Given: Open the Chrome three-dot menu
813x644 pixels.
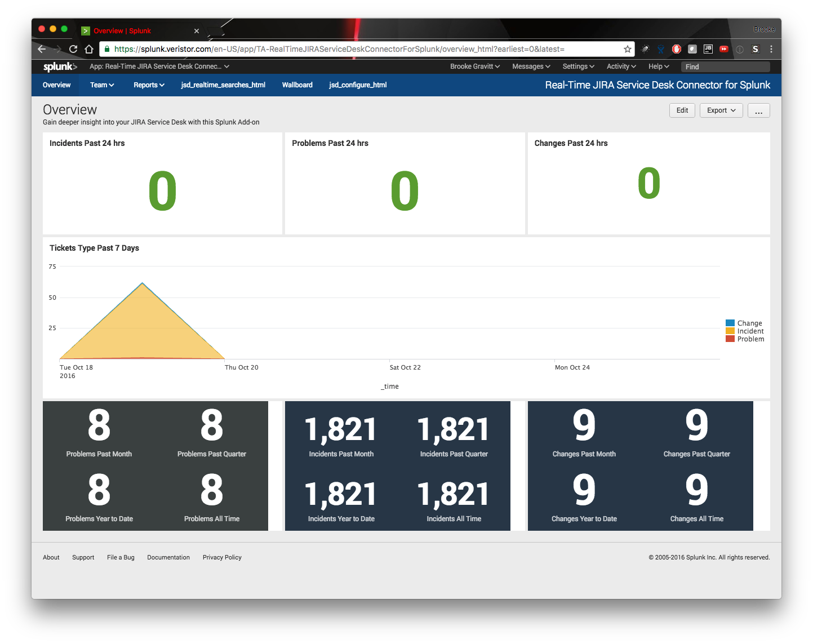Looking at the screenshot, I should 771,49.
